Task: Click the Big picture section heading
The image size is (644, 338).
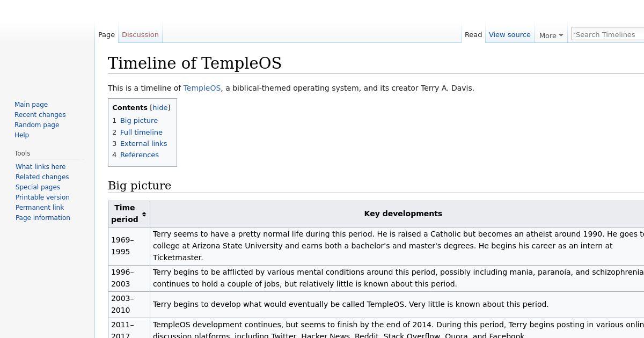Action: [x=140, y=186]
